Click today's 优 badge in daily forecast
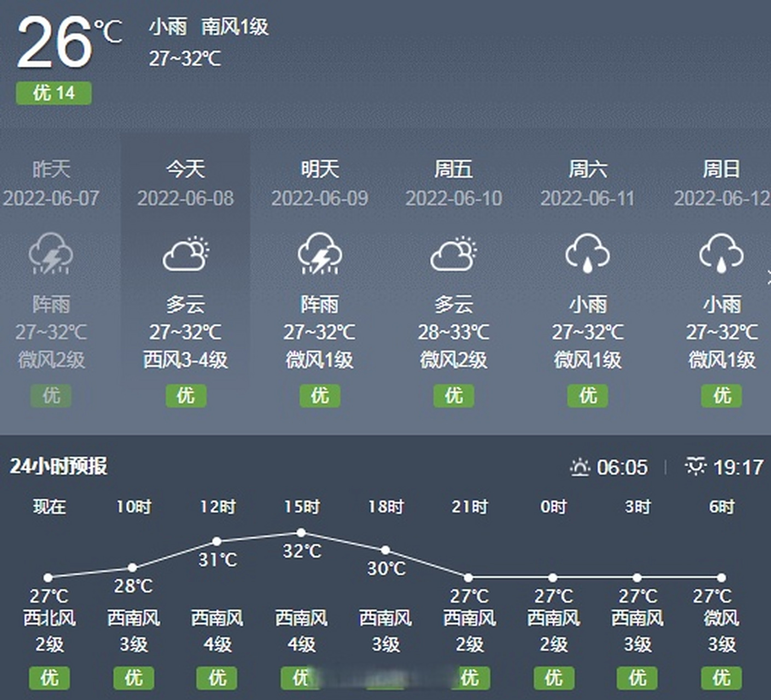The height and width of the screenshot is (700, 771). point(186,395)
